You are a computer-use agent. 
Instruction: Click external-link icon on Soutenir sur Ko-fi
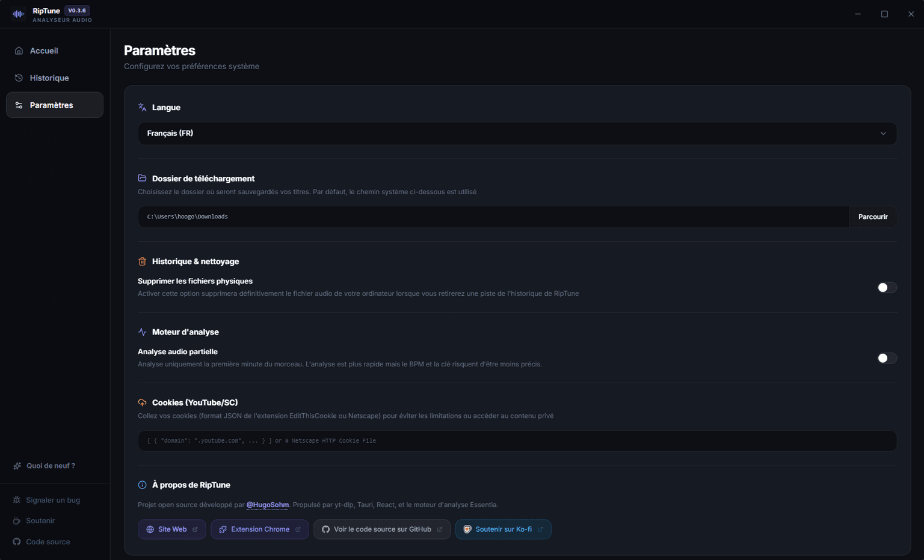pos(540,529)
